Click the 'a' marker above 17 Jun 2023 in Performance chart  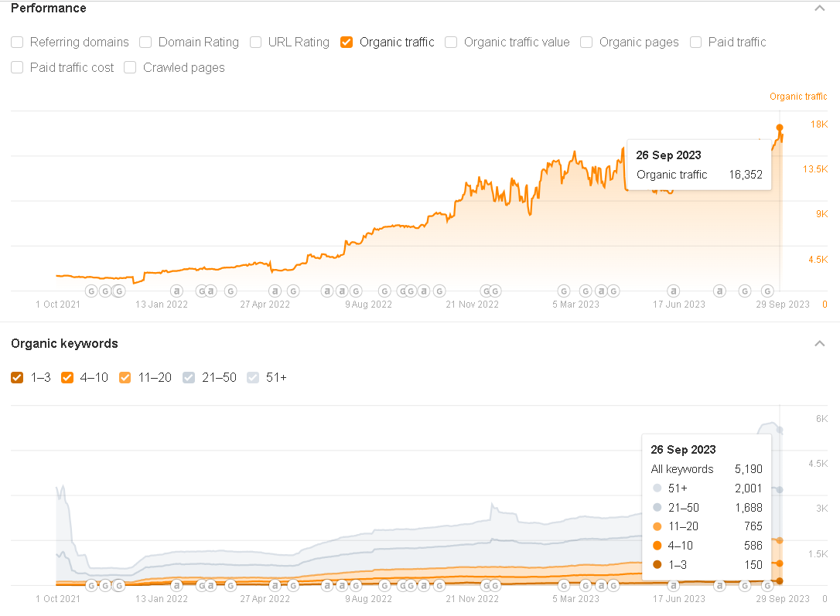click(x=674, y=291)
